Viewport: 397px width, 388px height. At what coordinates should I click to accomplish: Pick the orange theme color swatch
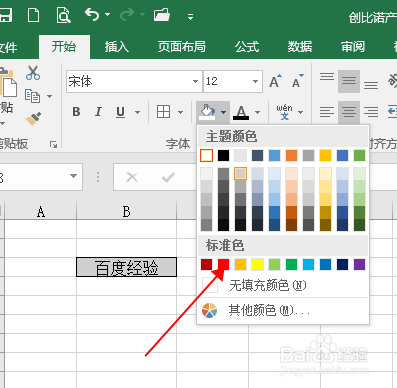[x=291, y=155]
